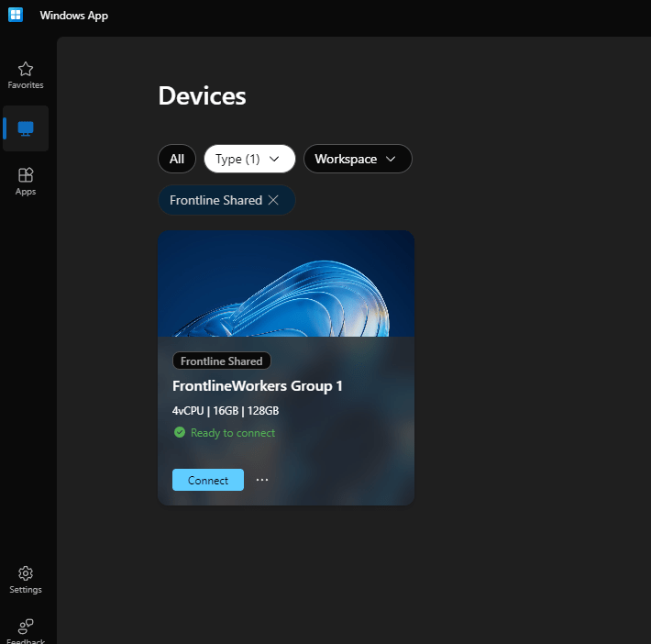Expand the Workspace filter dropdown

click(357, 159)
